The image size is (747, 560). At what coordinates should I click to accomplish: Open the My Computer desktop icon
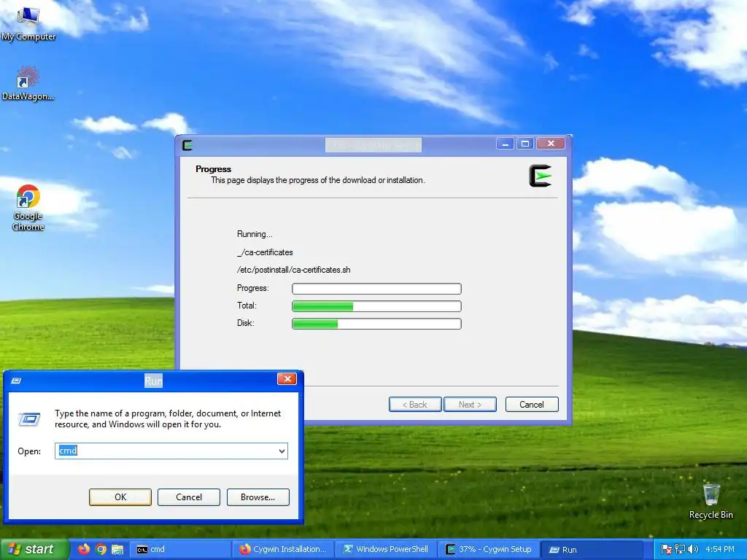click(x=28, y=24)
